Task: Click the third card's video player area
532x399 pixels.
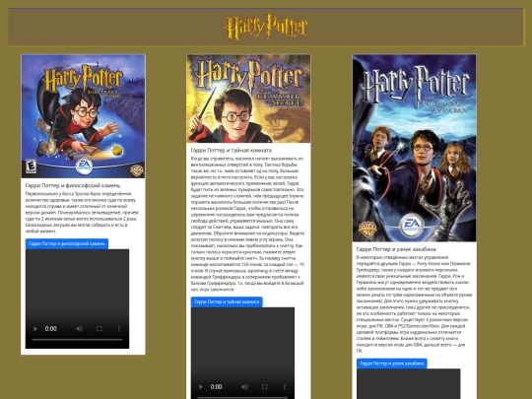Action: [409, 384]
